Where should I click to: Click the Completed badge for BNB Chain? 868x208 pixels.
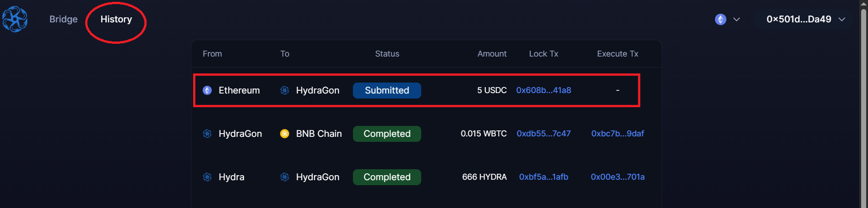click(x=387, y=134)
